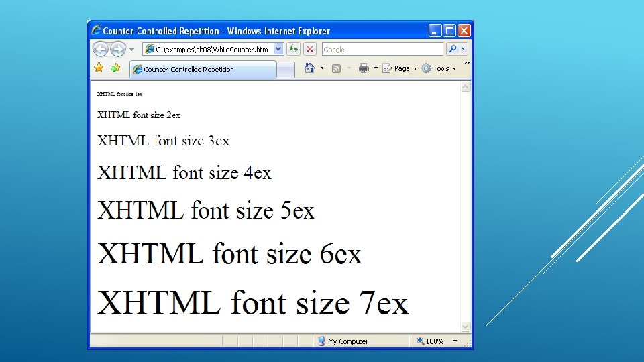Viewport: 644px width, 362px height.
Task: Click the Favorites star icon
Action: [99, 68]
